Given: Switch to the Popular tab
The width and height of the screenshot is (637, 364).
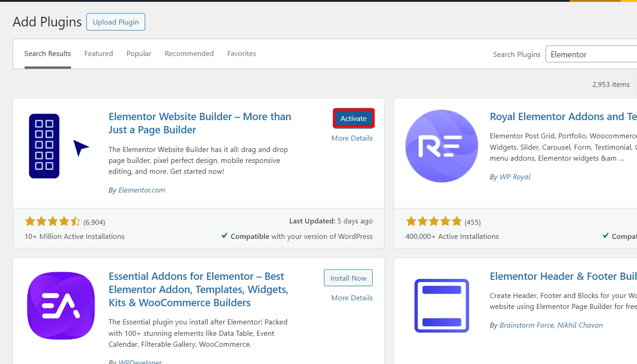Looking at the screenshot, I should (x=139, y=54).
